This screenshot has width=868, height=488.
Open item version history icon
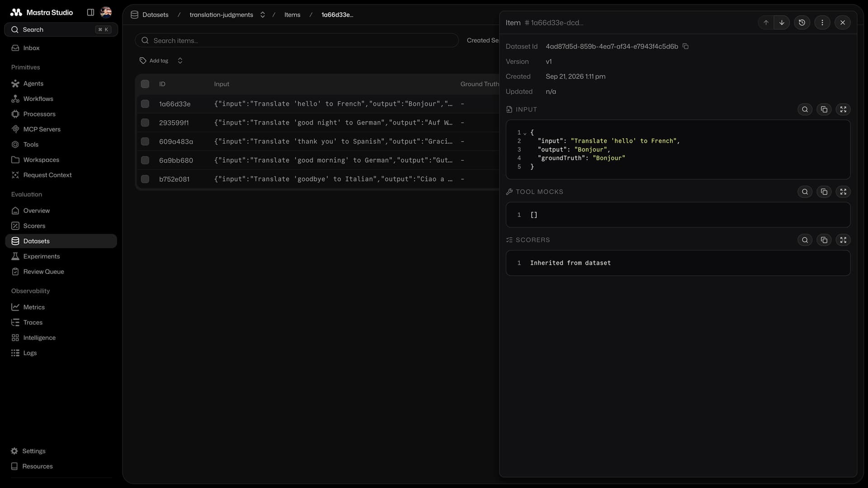tap(802, 23)
